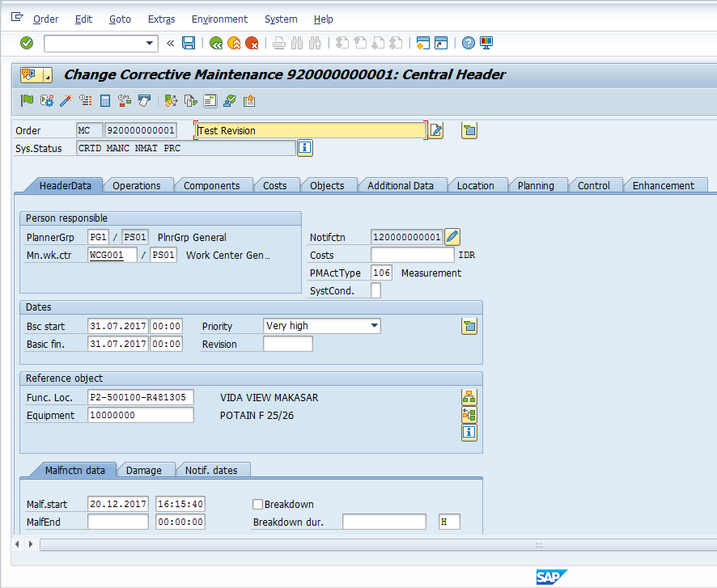Image resolution: width=717 pixels, height=588 pixels.
Task: Click the Determine Costs calculator icon
Action: click(105, 100)
